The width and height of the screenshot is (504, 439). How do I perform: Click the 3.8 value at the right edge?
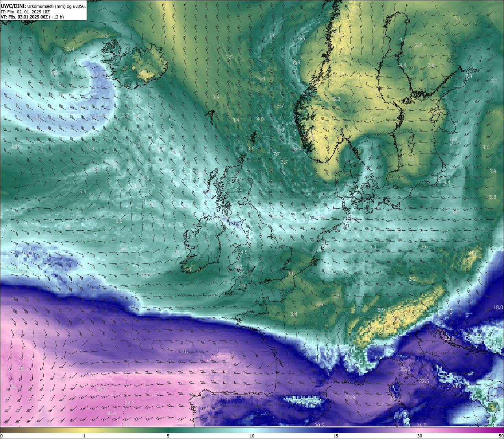[x=493, y=172]
